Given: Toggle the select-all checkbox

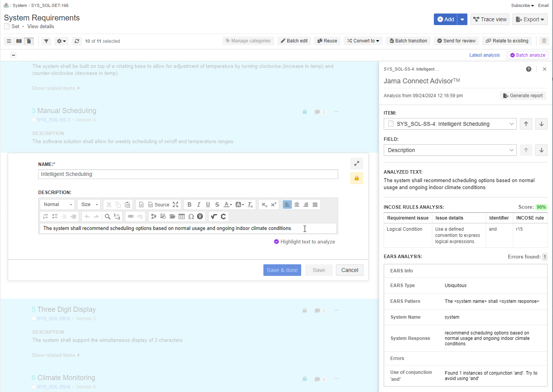Looking at the screenshot, I should (13, 55).
